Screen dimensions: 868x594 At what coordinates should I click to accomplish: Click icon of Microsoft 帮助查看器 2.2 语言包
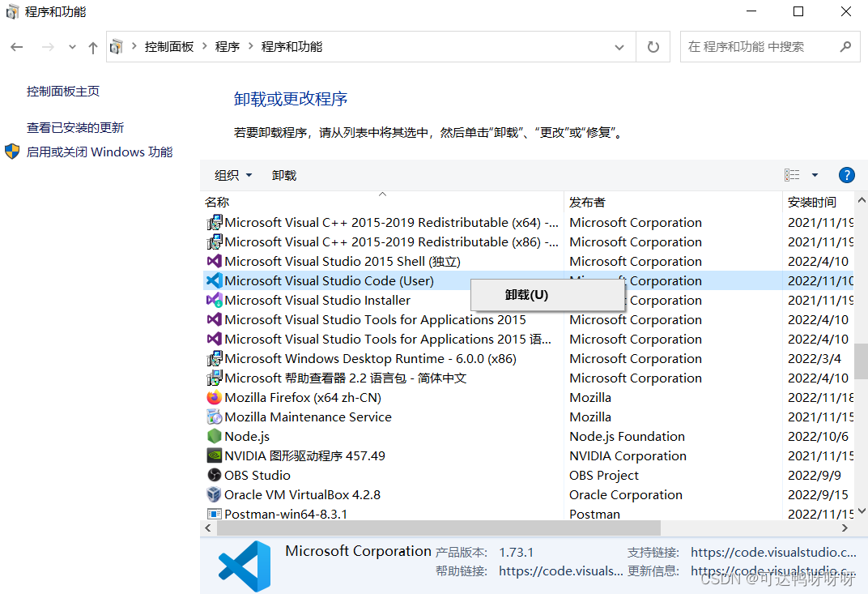215,378
